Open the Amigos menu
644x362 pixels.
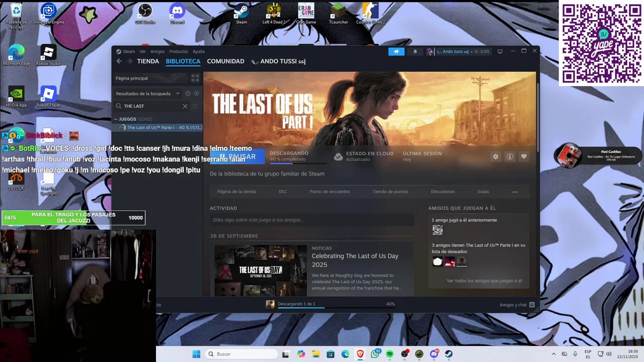pyautogui.click(x=157, y=51)
